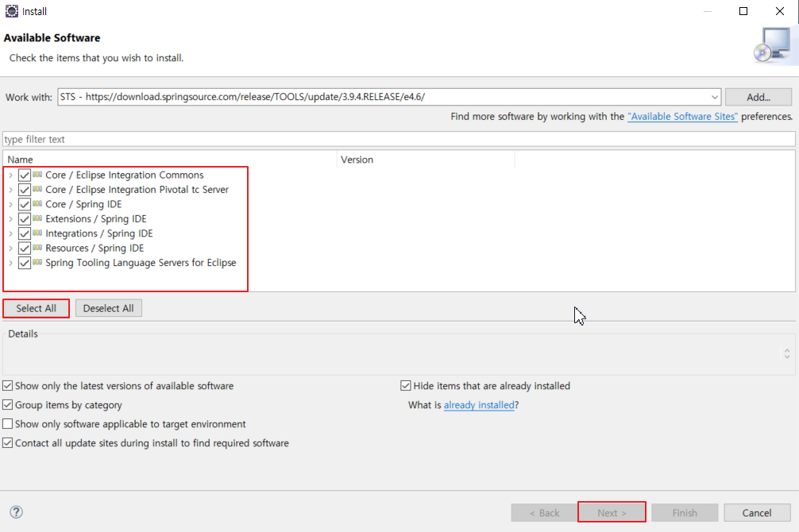Uncheck Spring Tooling Language Servers for Eclipse checkbox

tap(24, 263)
